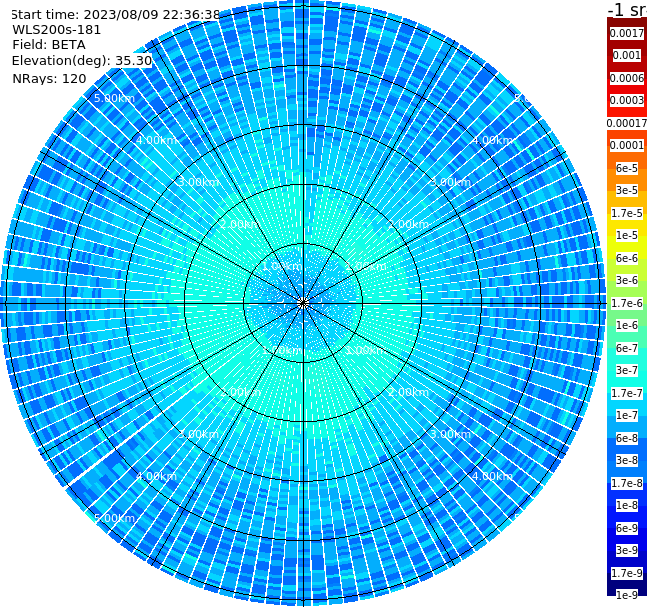Click the lower-right 2.00km range label
Viewport: 647px width, 607px height.
pos(408,392)
